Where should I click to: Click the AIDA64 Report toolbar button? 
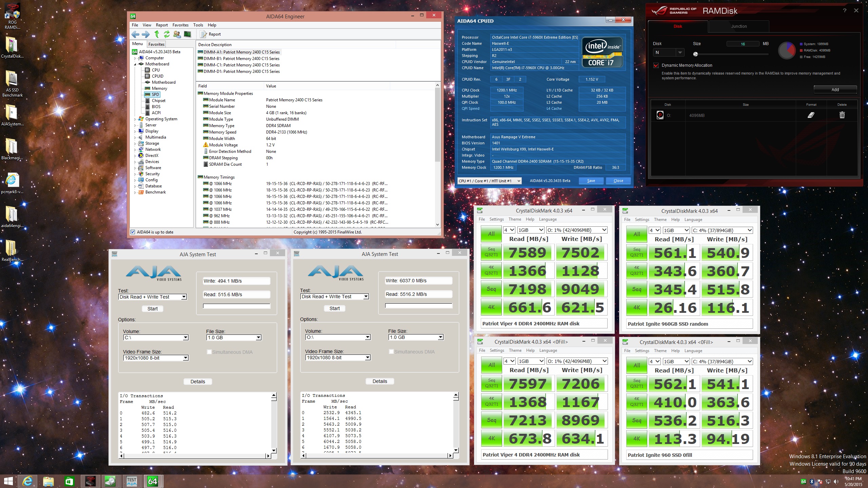(x=211, y=34)
